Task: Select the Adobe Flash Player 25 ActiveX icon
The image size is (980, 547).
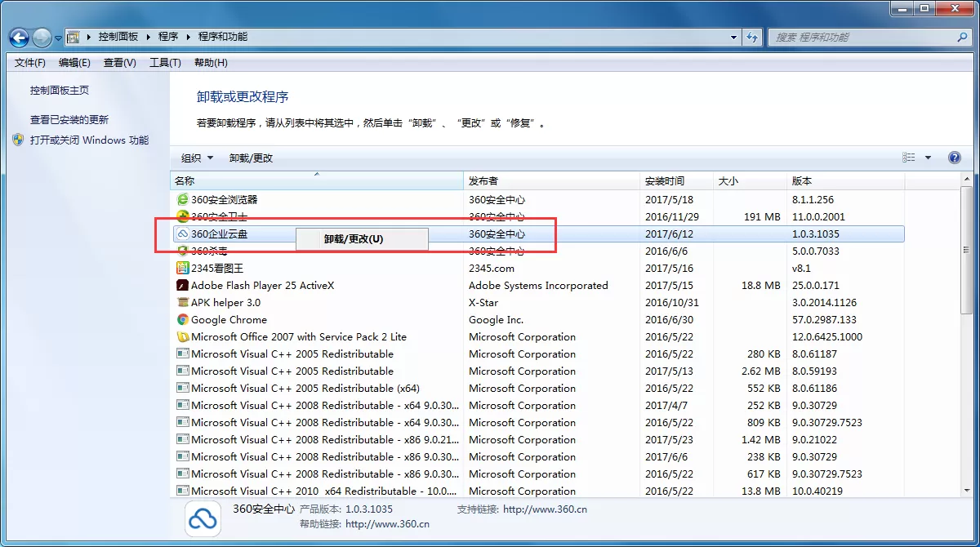Action: [x=183, y=285]
